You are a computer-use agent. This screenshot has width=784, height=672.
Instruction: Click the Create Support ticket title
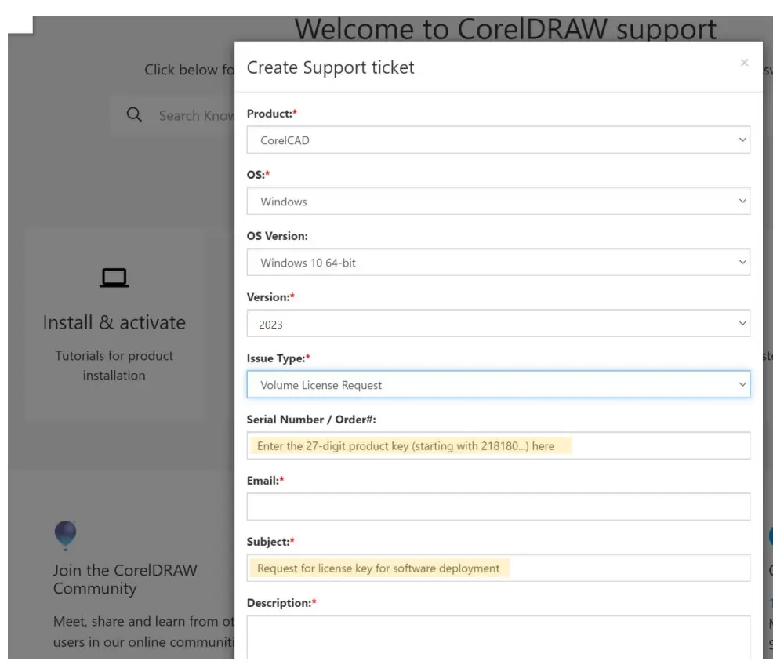[330, 67]
